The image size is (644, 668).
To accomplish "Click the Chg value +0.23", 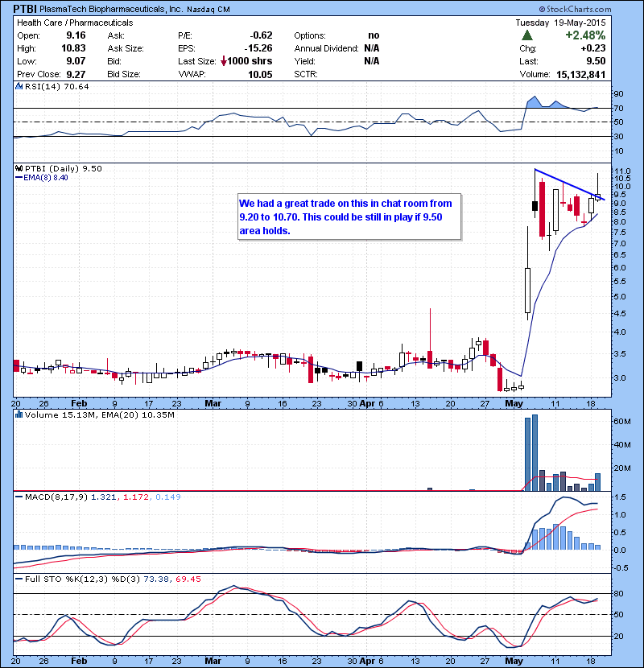I will [x=592, y=48].
